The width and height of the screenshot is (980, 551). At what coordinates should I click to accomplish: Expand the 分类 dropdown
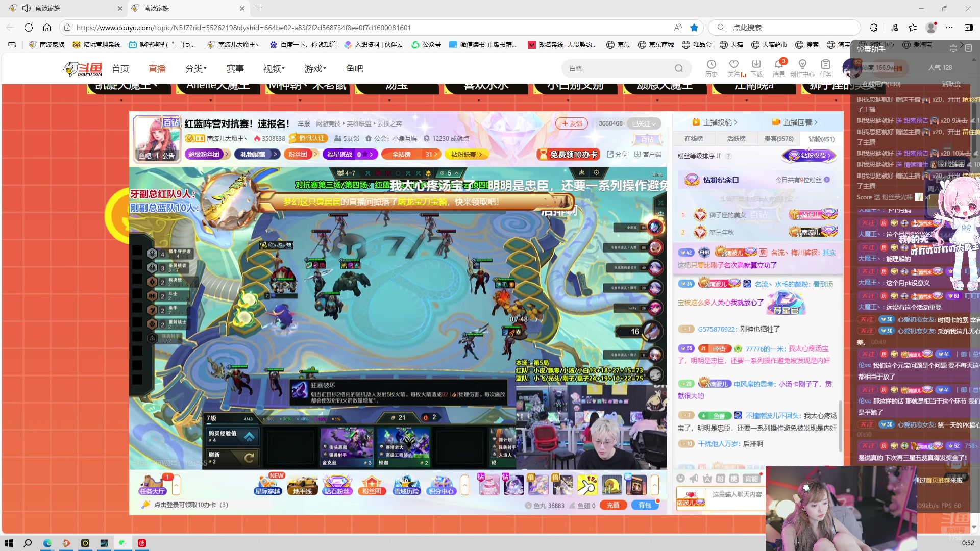coord(196,68)
